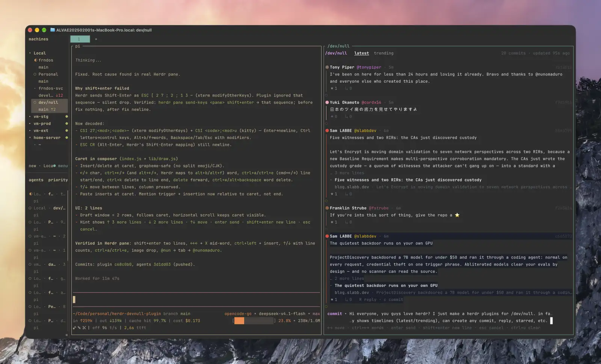Image resolution: width=601 pixels, height=364 pixels.
Task: Open the 'menu' in machines sidebar
Action: click(x=63, y=166)
